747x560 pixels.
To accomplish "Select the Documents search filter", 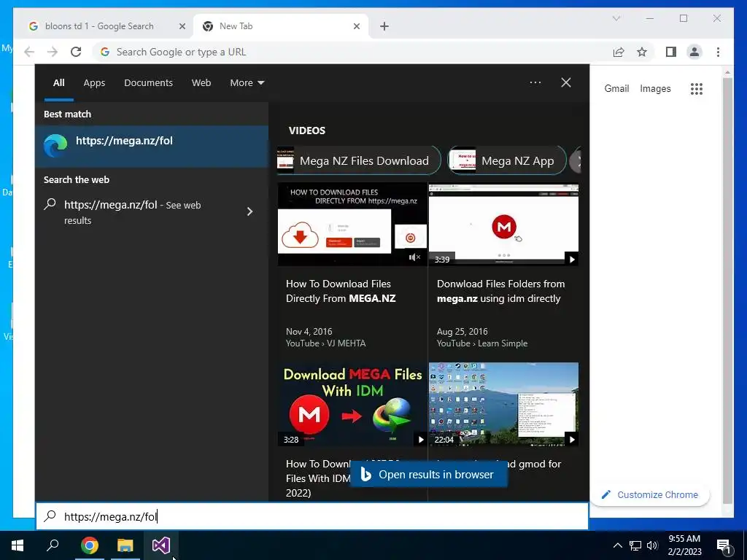I will point(148,83).
